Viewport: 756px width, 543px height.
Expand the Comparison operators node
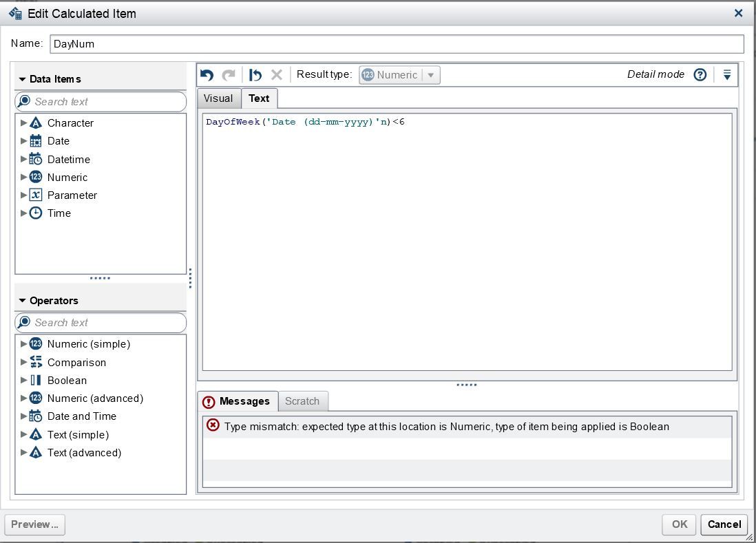click(24, 362)
